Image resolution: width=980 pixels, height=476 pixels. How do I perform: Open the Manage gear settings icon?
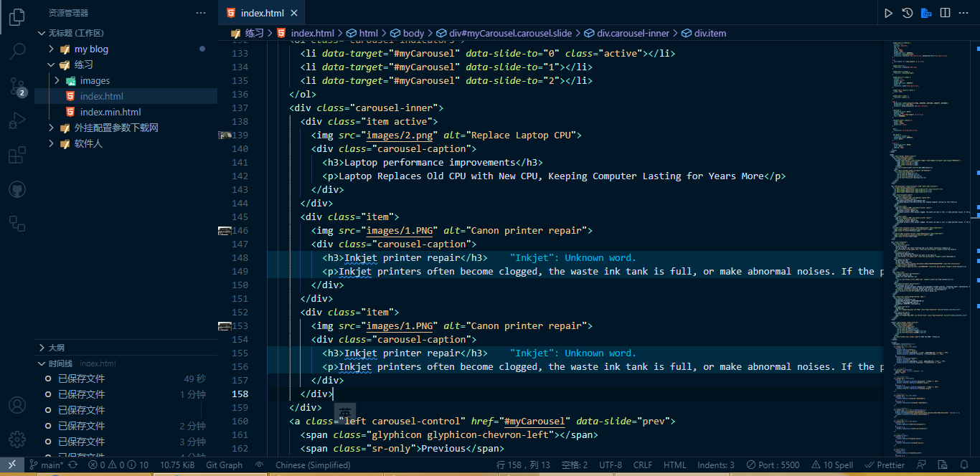(x=17, y=439)
